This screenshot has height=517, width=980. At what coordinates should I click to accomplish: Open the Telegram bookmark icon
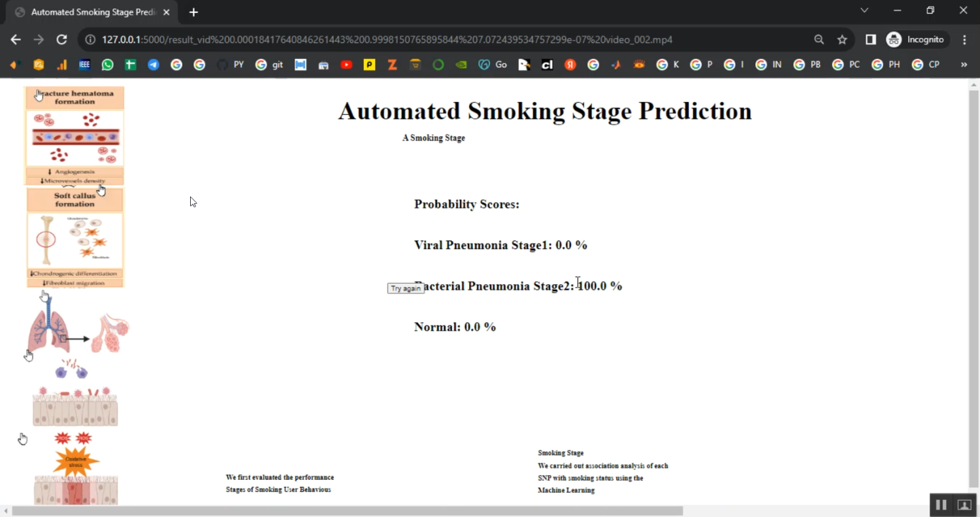pos(153,65)
